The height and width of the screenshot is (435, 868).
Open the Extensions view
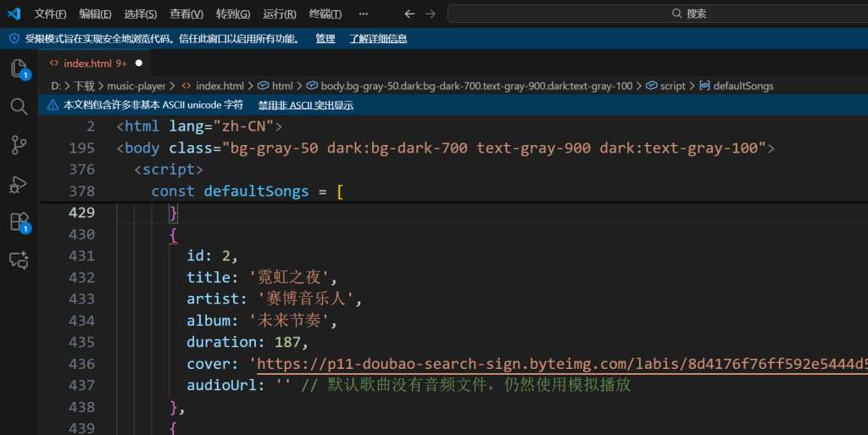19,222
